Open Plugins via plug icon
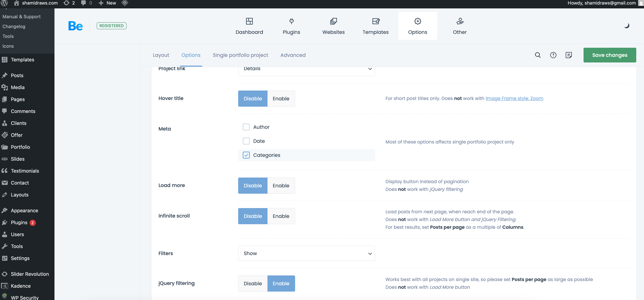Image resolution: width=644 pixels, height=300 pixels. coord(291,21)
